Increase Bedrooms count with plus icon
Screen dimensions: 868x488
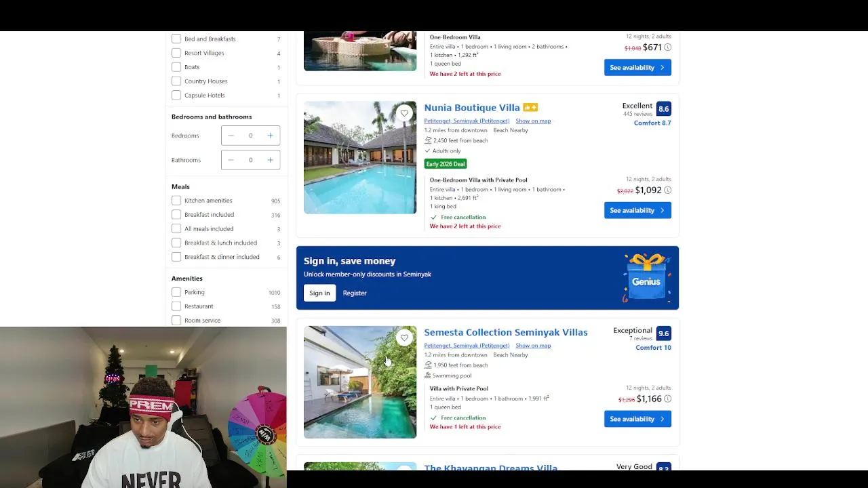tap(270, 136)
